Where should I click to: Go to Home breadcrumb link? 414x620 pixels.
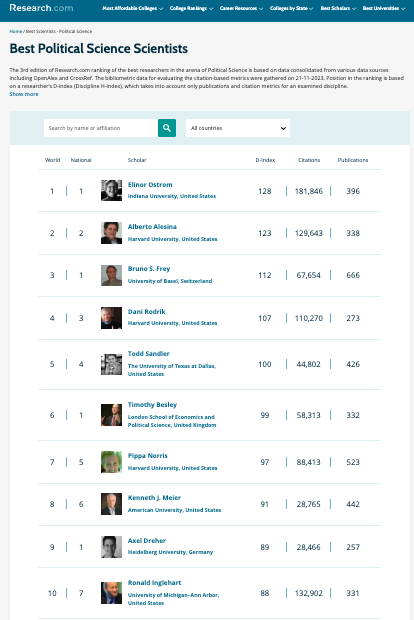[16, 31]
